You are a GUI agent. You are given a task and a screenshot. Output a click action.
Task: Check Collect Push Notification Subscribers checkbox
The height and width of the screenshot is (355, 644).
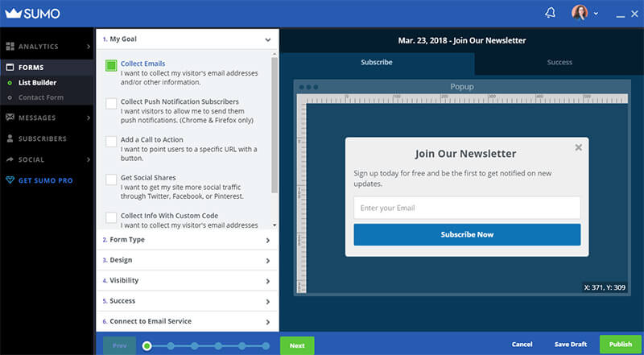(111, 104)
